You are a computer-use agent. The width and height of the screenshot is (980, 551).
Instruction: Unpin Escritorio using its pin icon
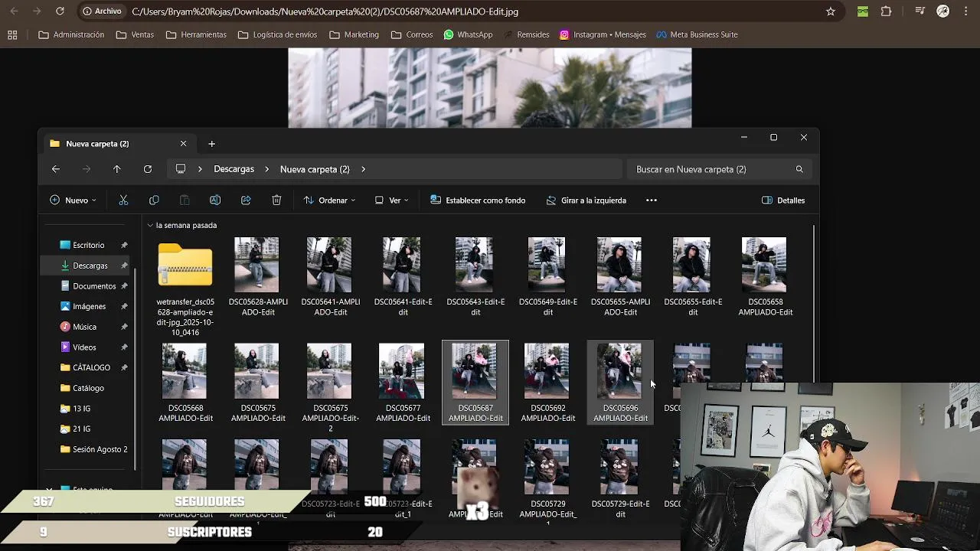124,246
